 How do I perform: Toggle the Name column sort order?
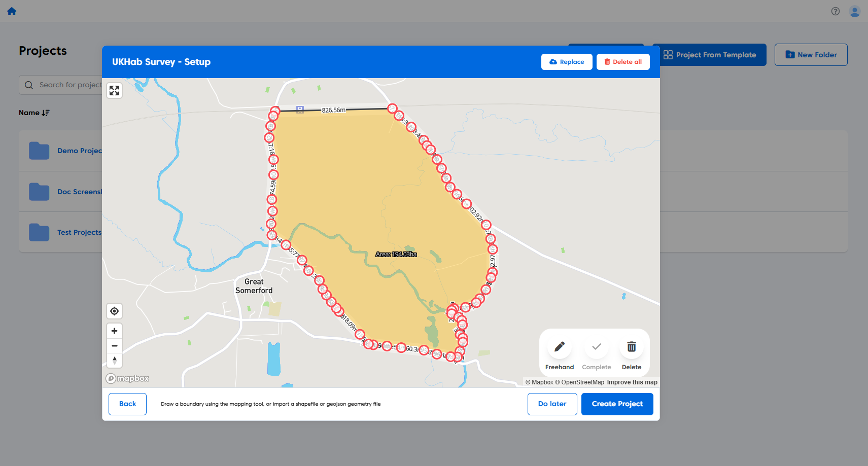34,113
